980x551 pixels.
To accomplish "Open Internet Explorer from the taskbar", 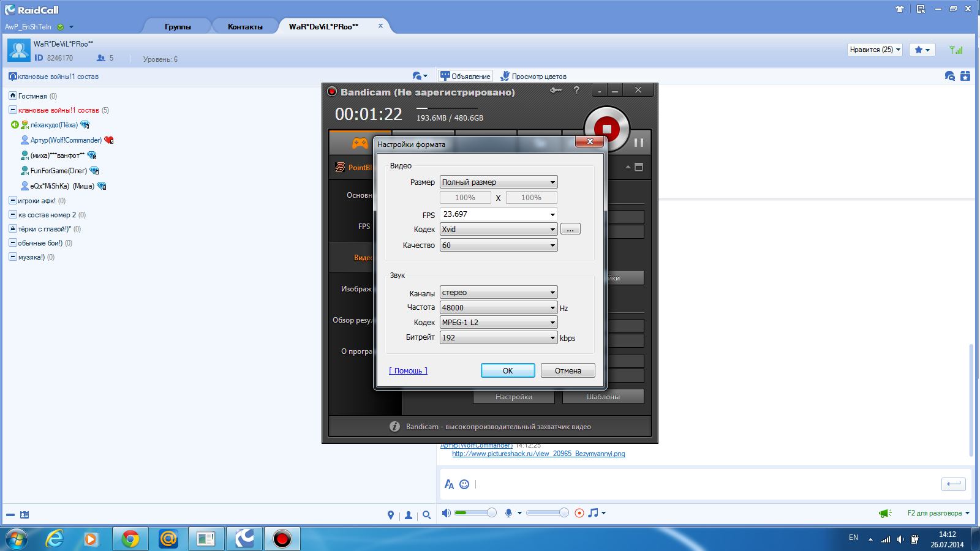I will click(55, 539).
